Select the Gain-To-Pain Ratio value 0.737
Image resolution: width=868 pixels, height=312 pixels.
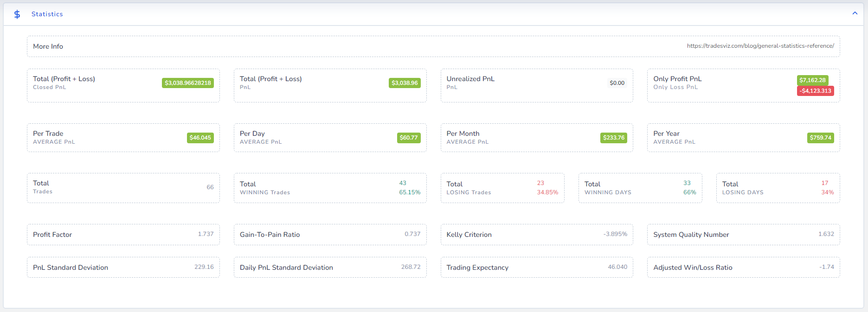click(412, 234)
